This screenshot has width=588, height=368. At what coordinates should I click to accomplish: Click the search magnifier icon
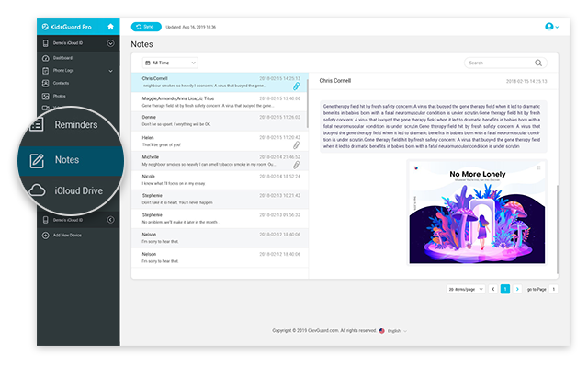pos(538,63)
